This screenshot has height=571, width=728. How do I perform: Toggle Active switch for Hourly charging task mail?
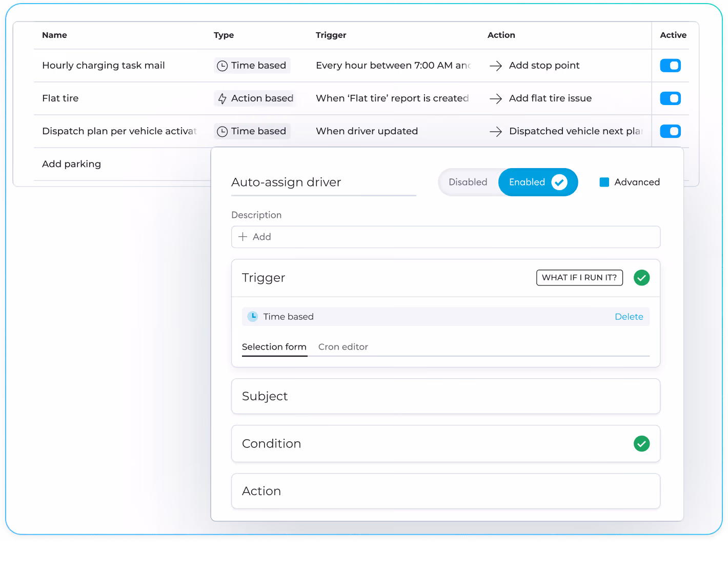(670, 66)
